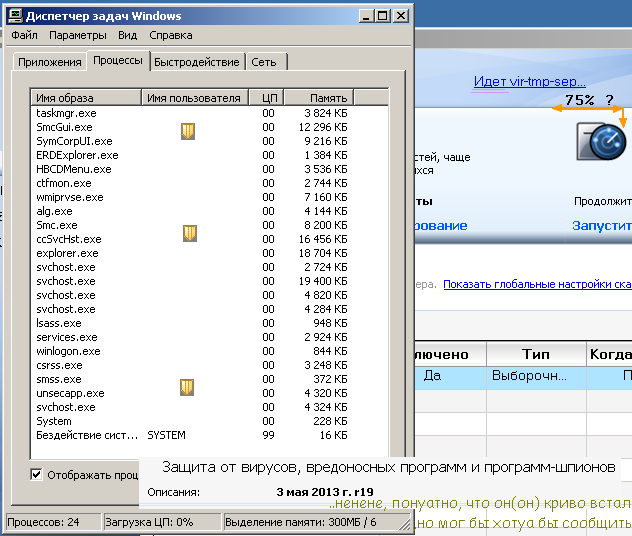Open the global scan settings link

point(537,284)
